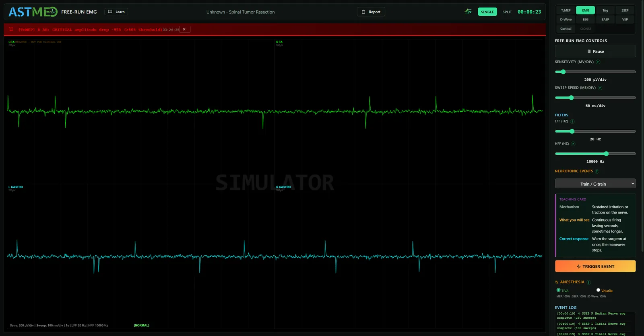Click the L TA channel label

[x=11, y=42]
